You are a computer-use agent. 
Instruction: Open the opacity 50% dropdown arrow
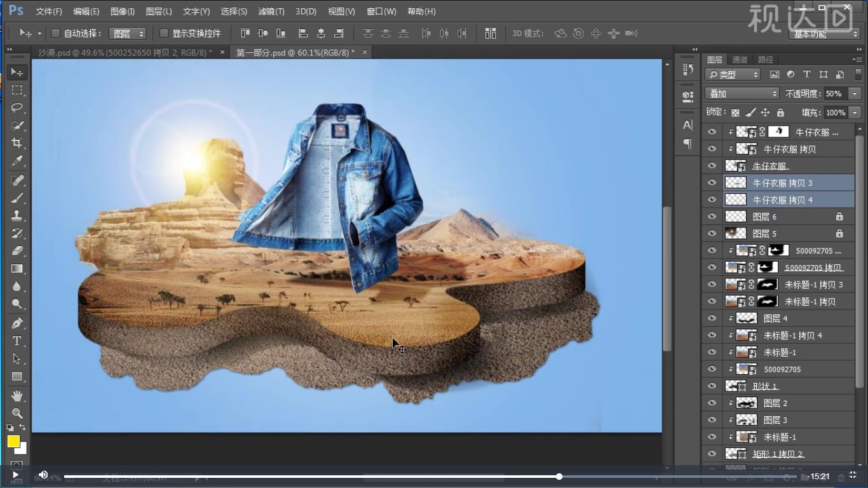[x=855, y=93]
